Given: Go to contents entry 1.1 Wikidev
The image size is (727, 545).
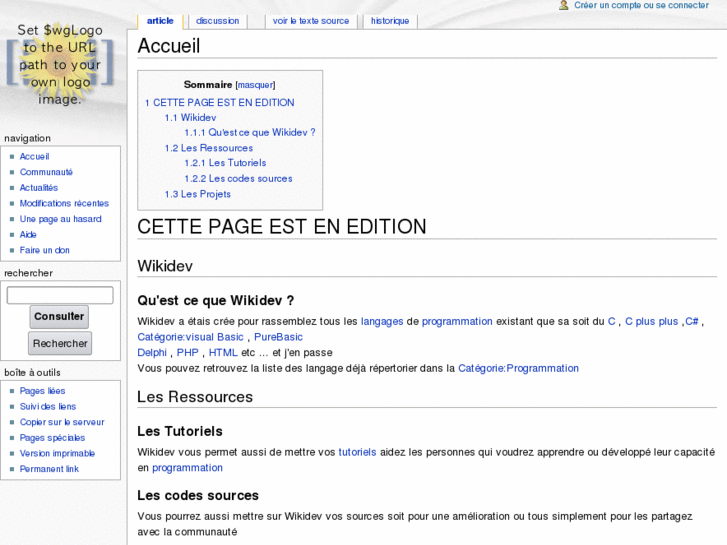Looking at the screenshot, I should click(190, 117).
